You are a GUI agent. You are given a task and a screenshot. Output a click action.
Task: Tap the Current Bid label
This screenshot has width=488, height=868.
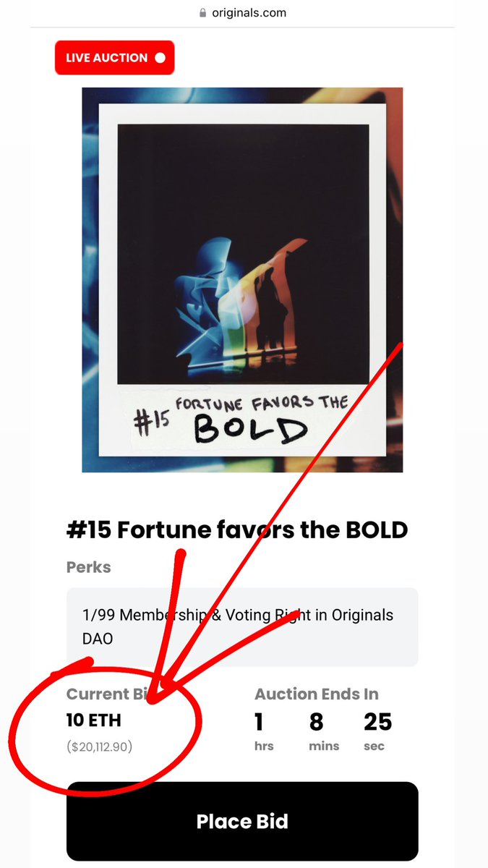[107, 694]
